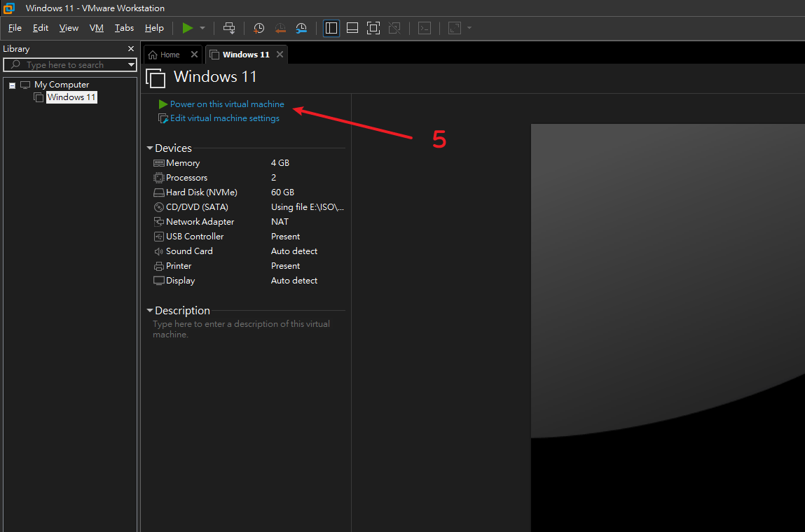Open the power options dropdown arrow
Screen dimensions: 805x532
pyautogui.click(x=202, y=28)
